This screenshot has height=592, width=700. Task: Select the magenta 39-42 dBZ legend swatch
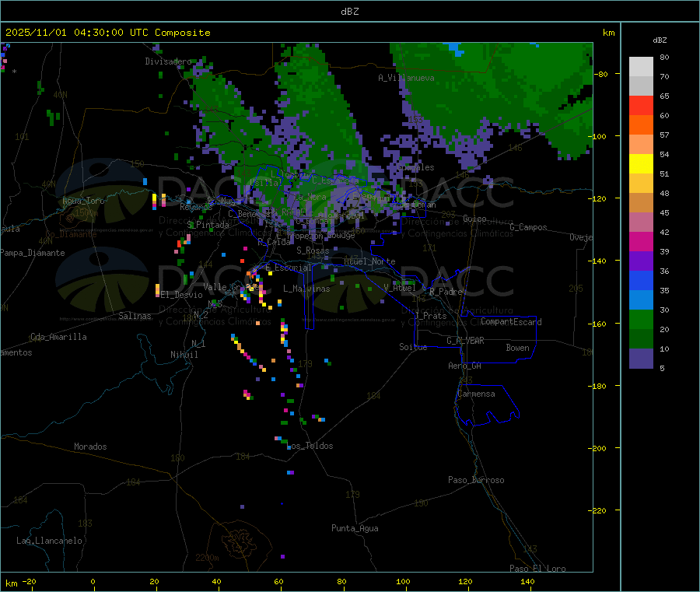[641, 241]
